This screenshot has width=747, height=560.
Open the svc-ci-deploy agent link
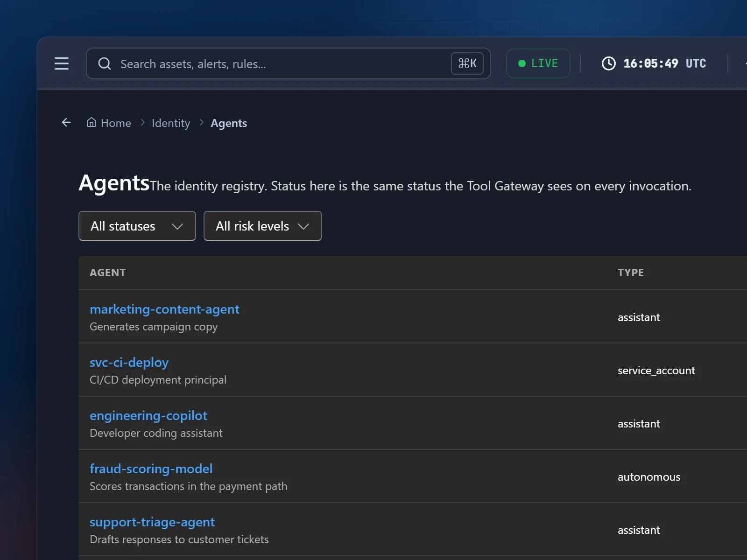point(129,363)
